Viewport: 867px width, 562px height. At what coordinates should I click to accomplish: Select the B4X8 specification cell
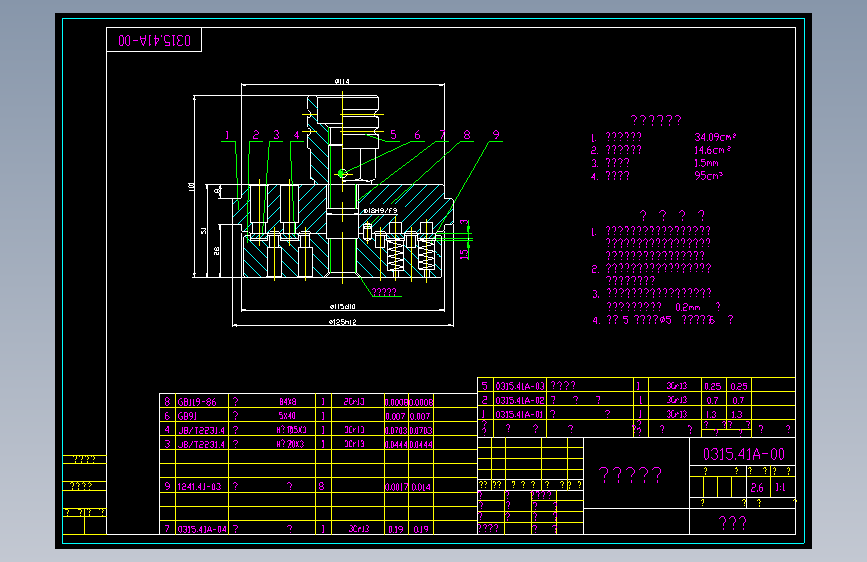288,402
